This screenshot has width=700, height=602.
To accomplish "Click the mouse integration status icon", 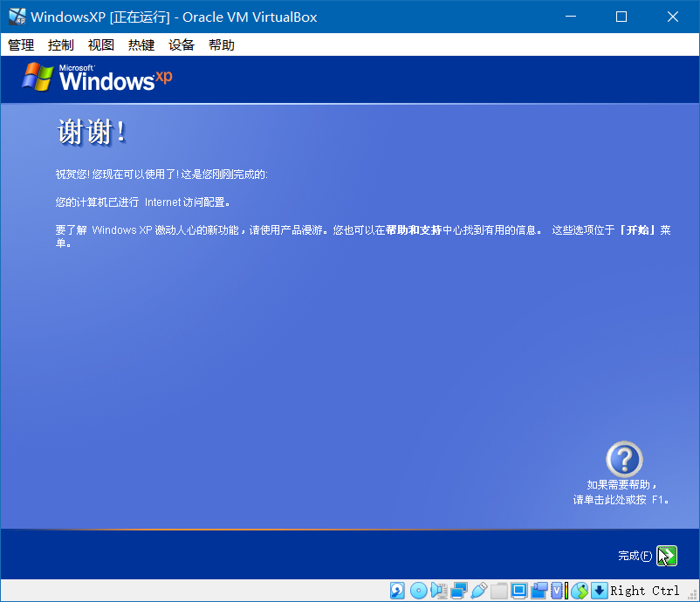I will pyautogui.click(x=580, y=591).
